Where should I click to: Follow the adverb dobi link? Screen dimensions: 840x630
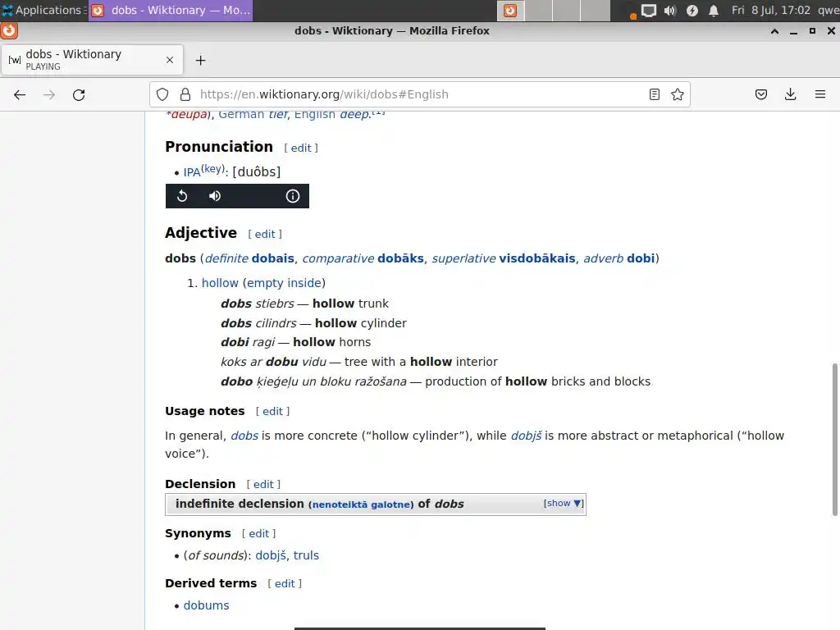click(641, 258)
